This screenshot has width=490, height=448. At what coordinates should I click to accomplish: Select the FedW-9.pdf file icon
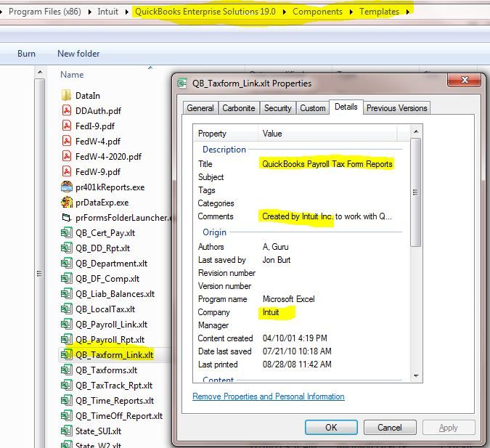(x=67, y=171)
